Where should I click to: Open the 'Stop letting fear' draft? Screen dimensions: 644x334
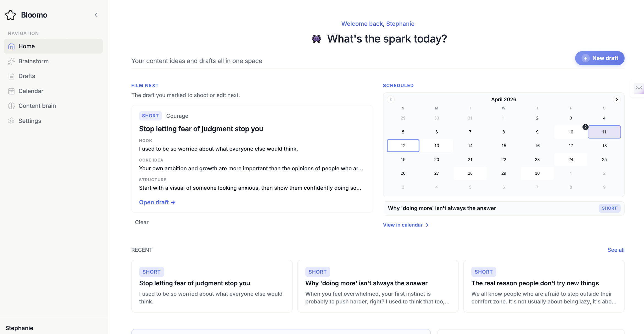(x=157, y=202)
